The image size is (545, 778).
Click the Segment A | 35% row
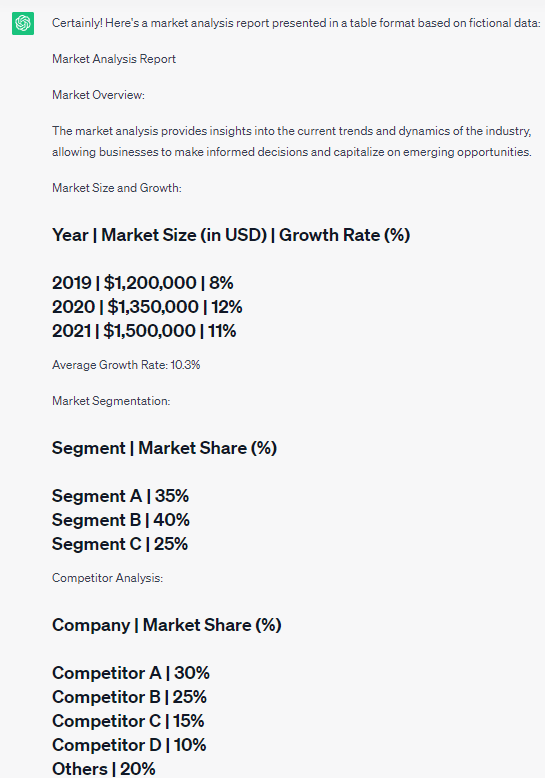pos(120,496)
